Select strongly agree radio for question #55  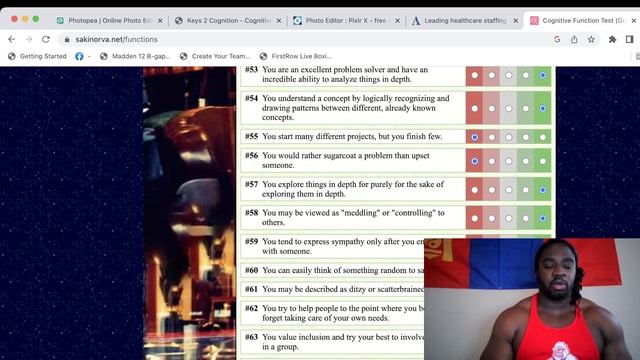pos(542,137)
